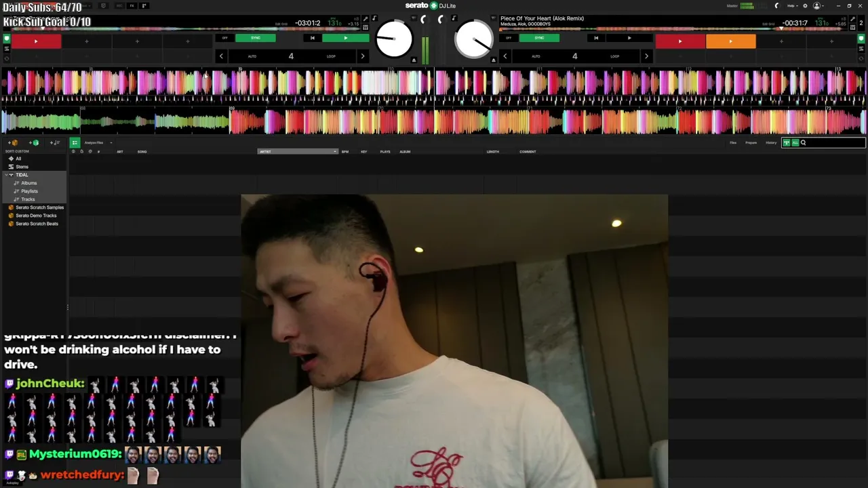
Task: Collapse the TIDAL tree node
Action: [x=5, y=175]
